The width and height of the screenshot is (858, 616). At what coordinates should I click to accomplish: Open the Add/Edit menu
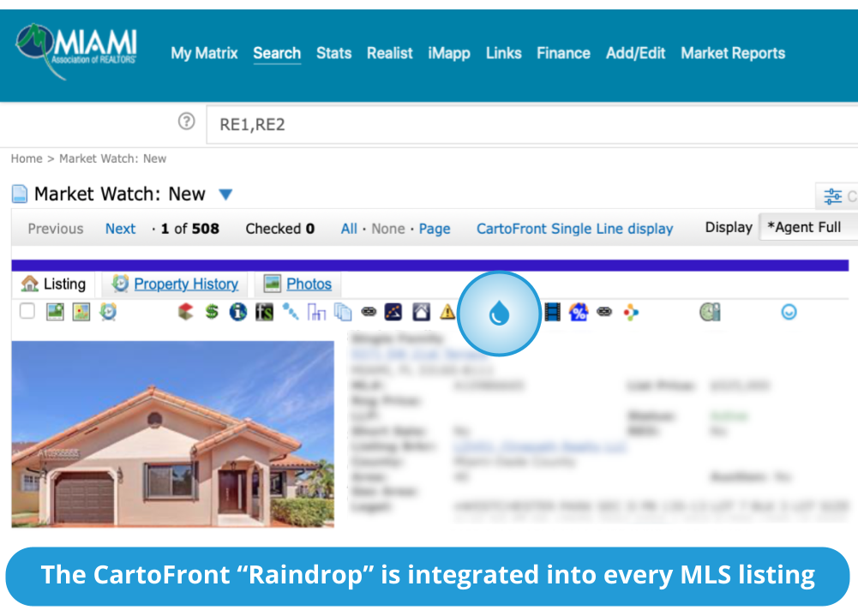[635, 53]
